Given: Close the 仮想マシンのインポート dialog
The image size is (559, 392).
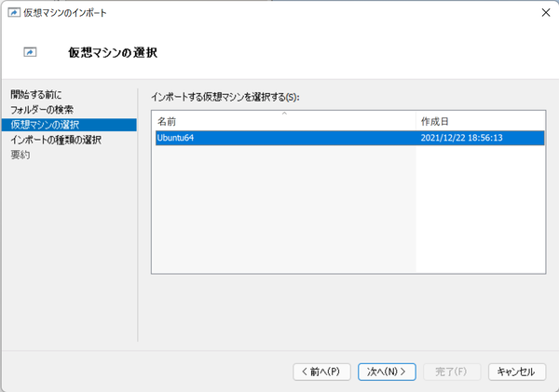Looking at the screenshot, I should tap(545, 13).
